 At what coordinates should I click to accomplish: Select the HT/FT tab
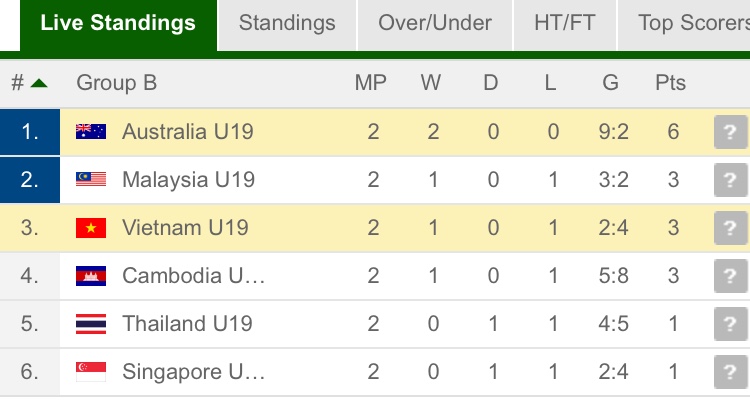[566, 23]
